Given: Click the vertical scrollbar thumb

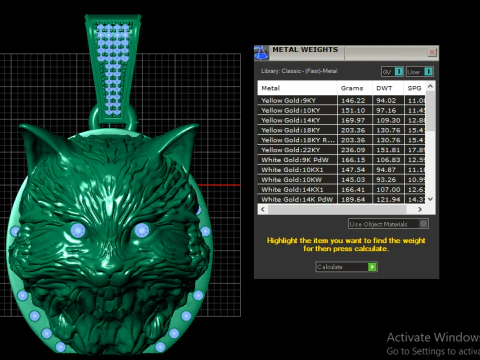Looking at the screenshot, I should [x=430, y=111].
